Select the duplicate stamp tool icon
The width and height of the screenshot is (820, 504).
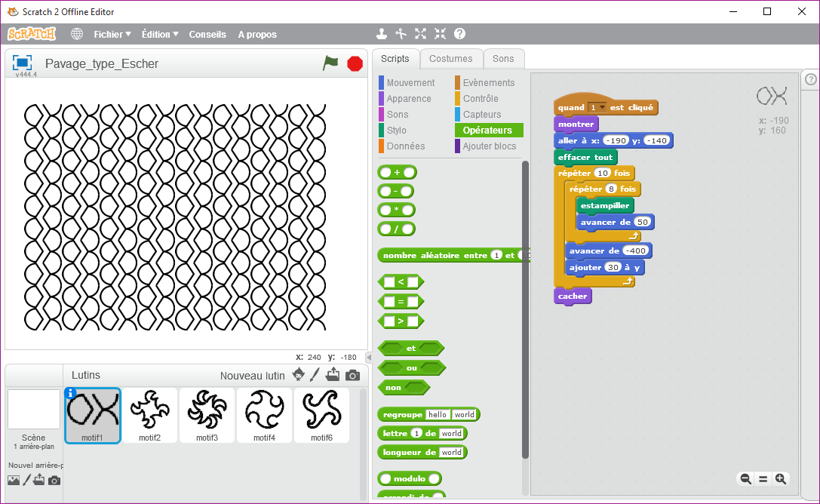pyautogui.click(x=382, y=34)
